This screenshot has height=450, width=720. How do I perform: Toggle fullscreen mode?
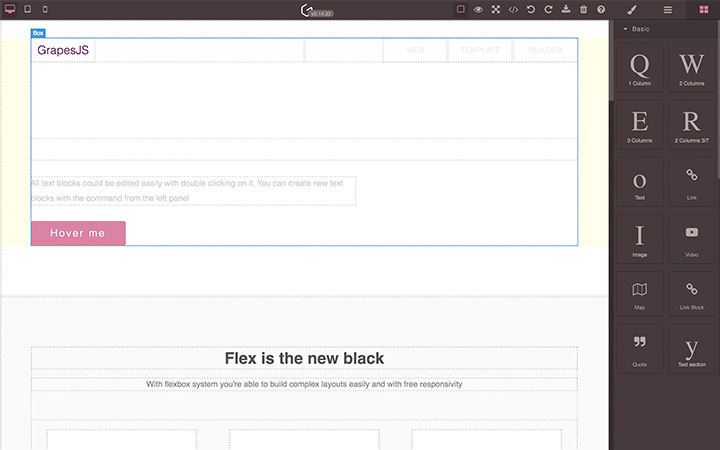pos(495,9)
